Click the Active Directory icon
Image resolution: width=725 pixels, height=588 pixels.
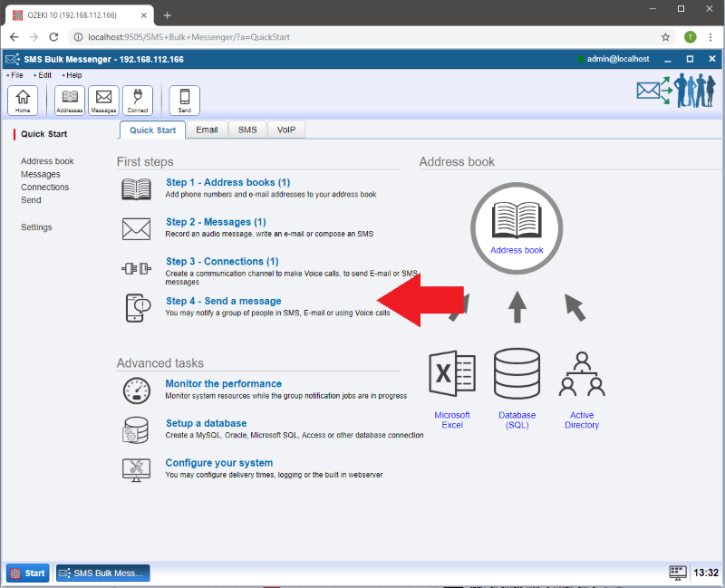click(x=582, y=375)
